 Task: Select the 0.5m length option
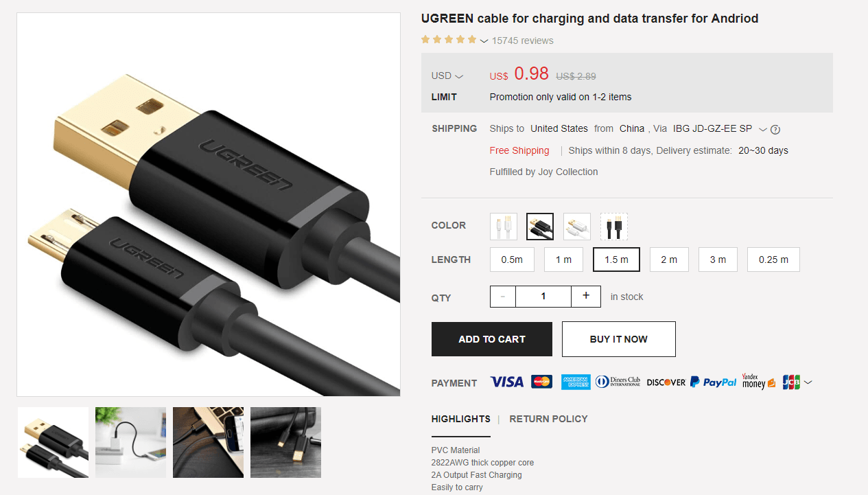pyautogui.click(x=512, y=260)
